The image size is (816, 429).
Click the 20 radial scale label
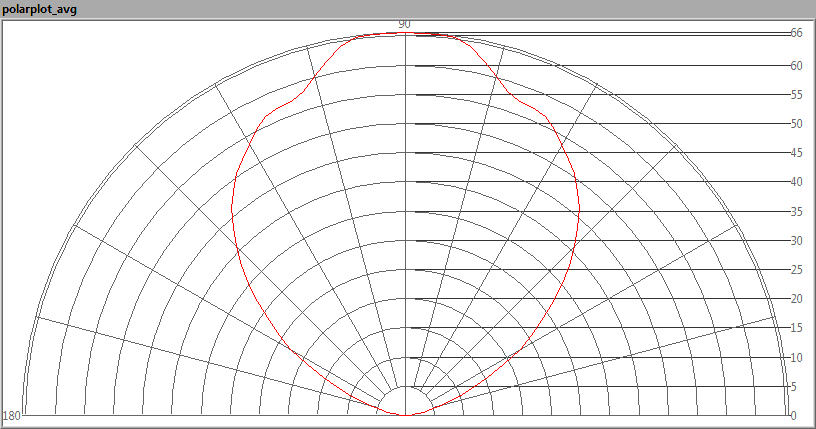point(796,299)
